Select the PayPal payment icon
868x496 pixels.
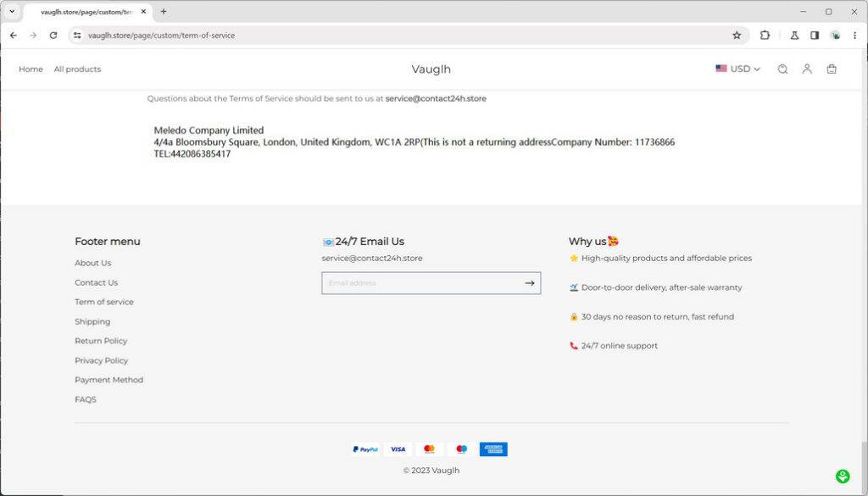364,449
